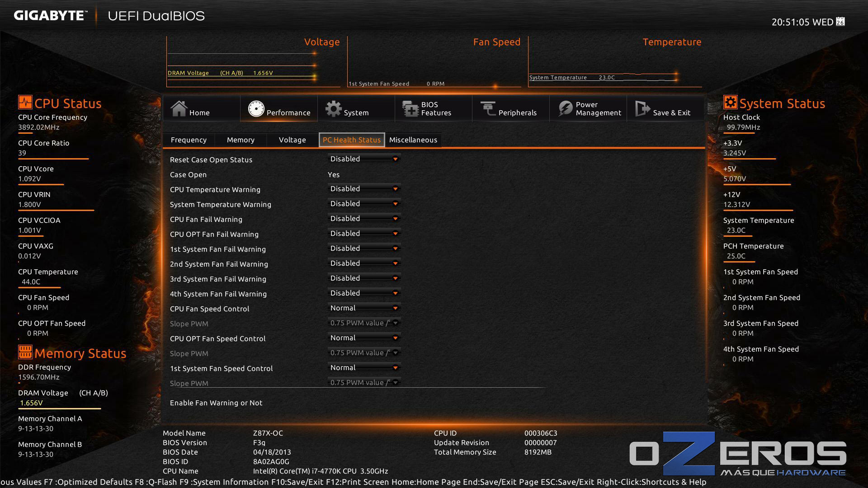
Task: Click the clock time 20:51:05 WED
Action: [802, 22]
